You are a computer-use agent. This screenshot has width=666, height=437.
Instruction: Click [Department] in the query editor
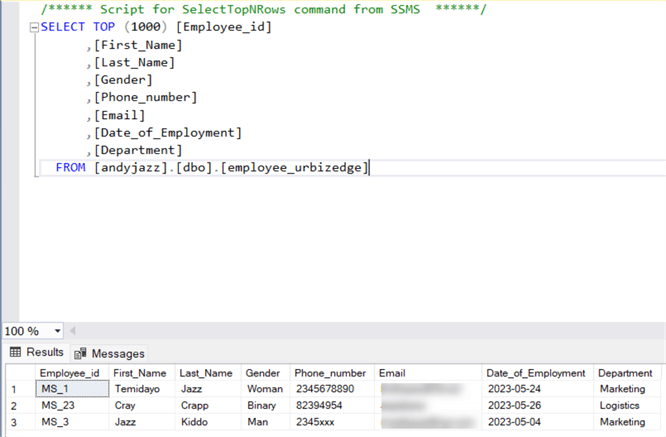click(138, 150)
